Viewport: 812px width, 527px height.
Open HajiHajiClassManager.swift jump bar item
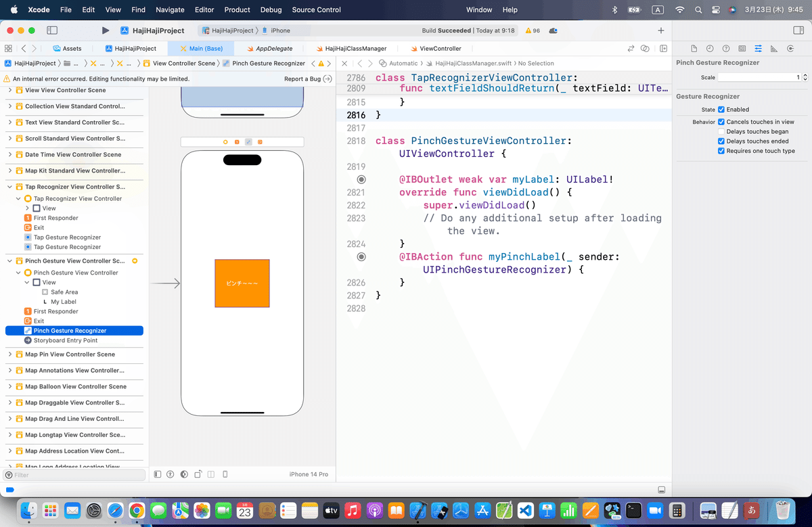click(x=469, y=63)
